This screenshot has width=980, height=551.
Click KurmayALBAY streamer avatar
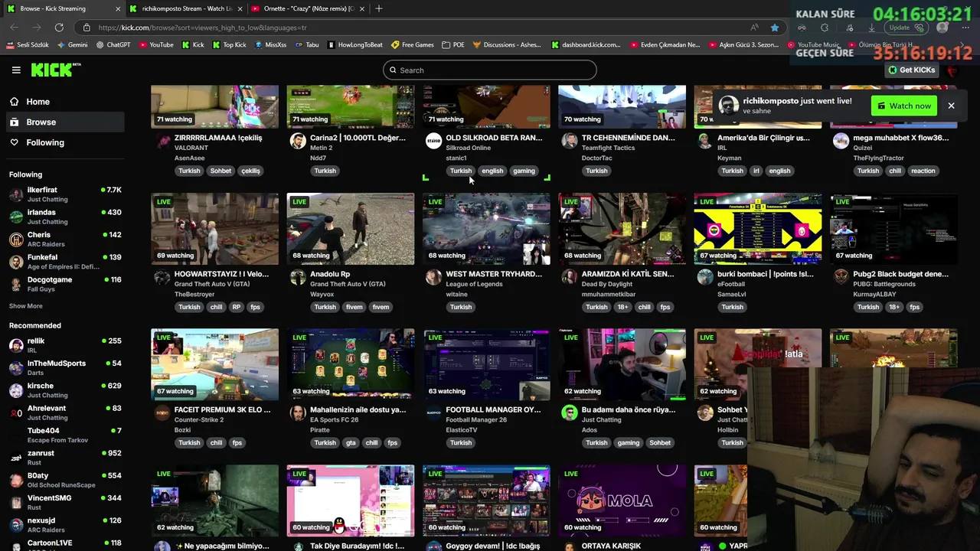pyautogui.click(x=841, y=278)
